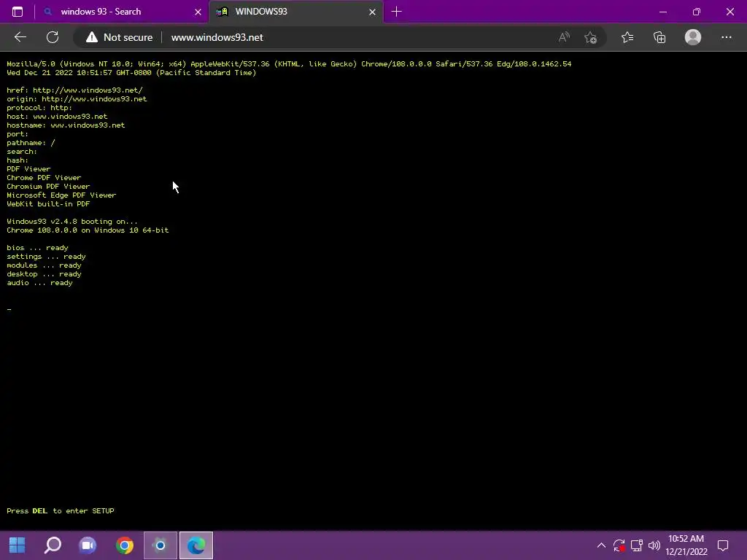Click the 'bios ... ready' line
Image resolution: width=747 pixels, height=560 pixels.
[x=38, y=248]
